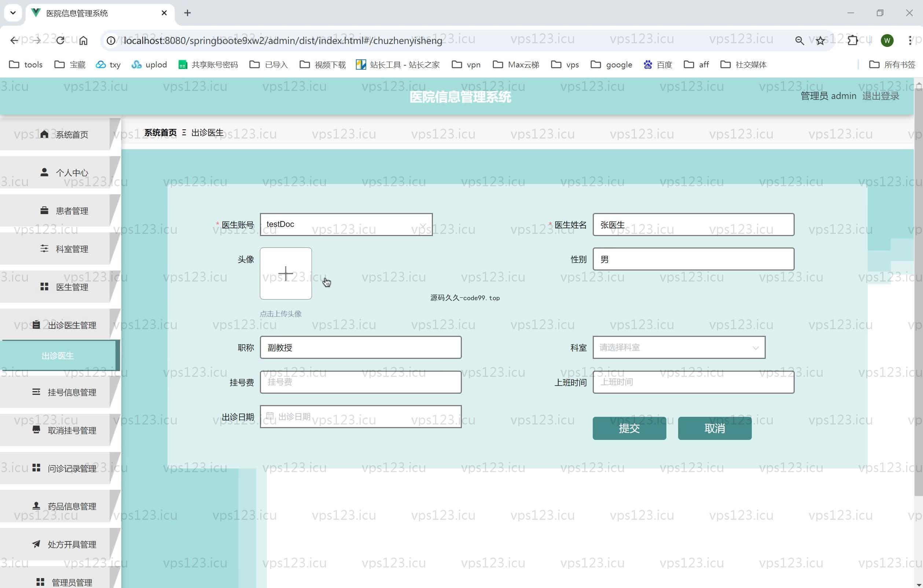Open the 社交媒体 bookmark folder
Screen dimensions: 923x588
pos(743,65)
